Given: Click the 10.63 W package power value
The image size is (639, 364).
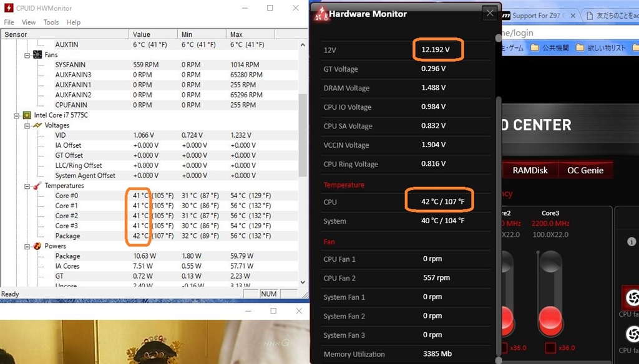Looking at the screenshot, I should 145,256.
